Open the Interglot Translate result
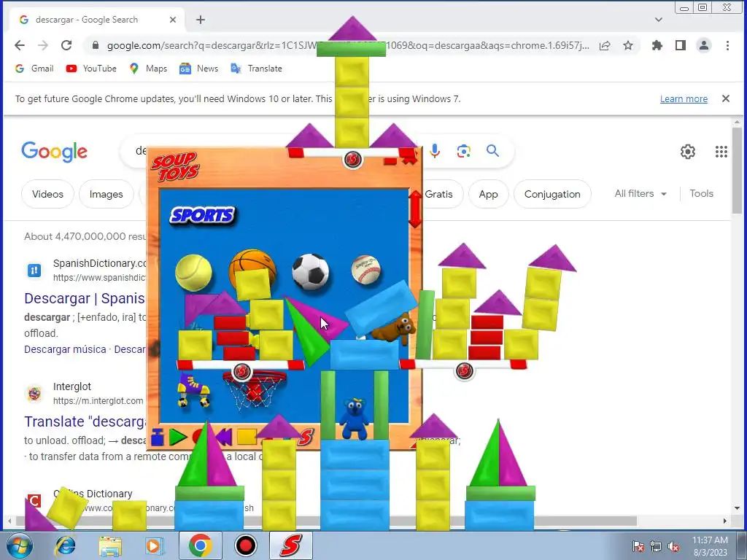The image size is (747, 560). [85, 422]
